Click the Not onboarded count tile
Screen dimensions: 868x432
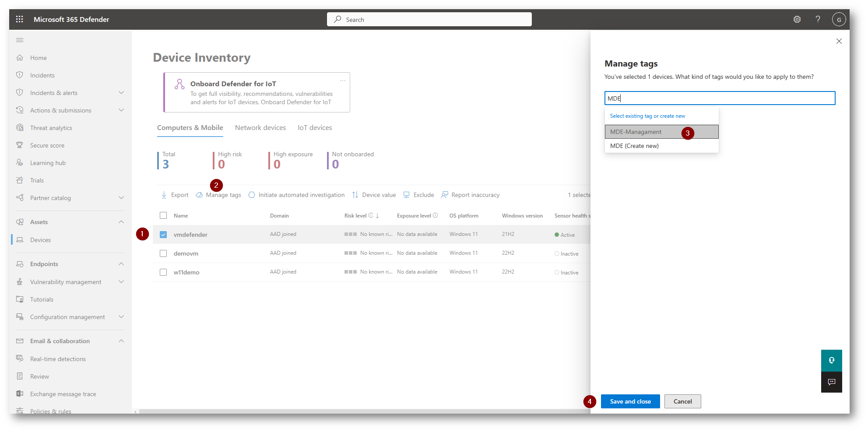(x=351, y=160)
